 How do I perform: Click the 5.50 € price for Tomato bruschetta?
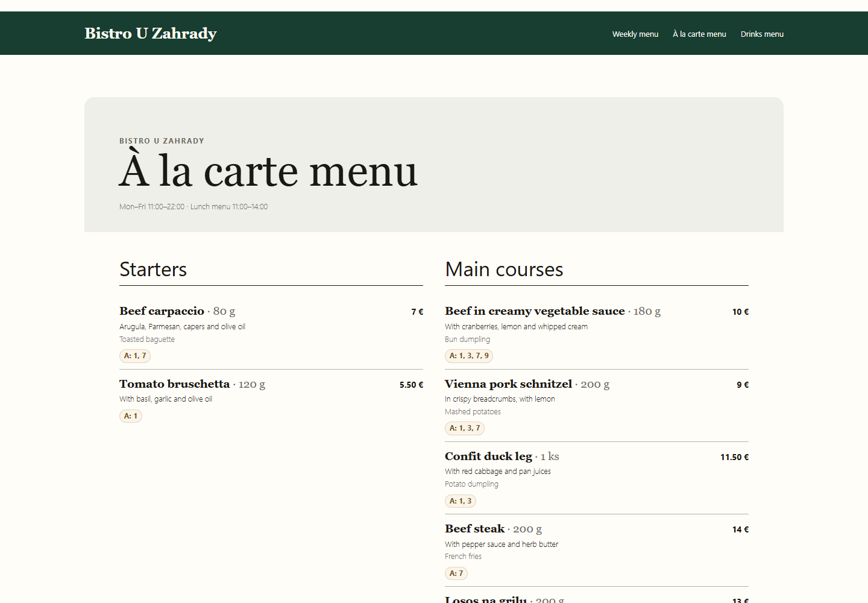coord(411,385)
